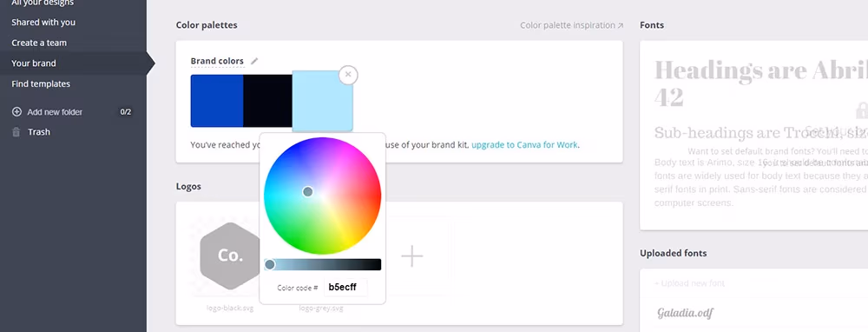Click the Color code hex input field

click(345, 287)
